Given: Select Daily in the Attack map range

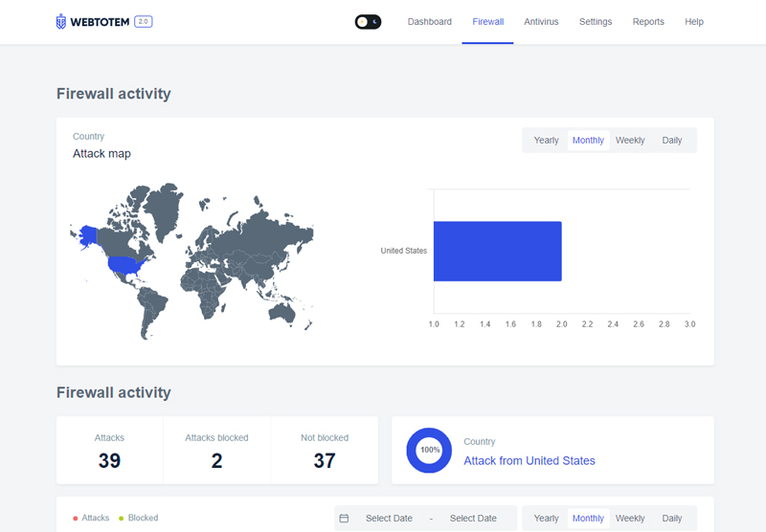Looking at the screenshot, I should coord(672,141).
